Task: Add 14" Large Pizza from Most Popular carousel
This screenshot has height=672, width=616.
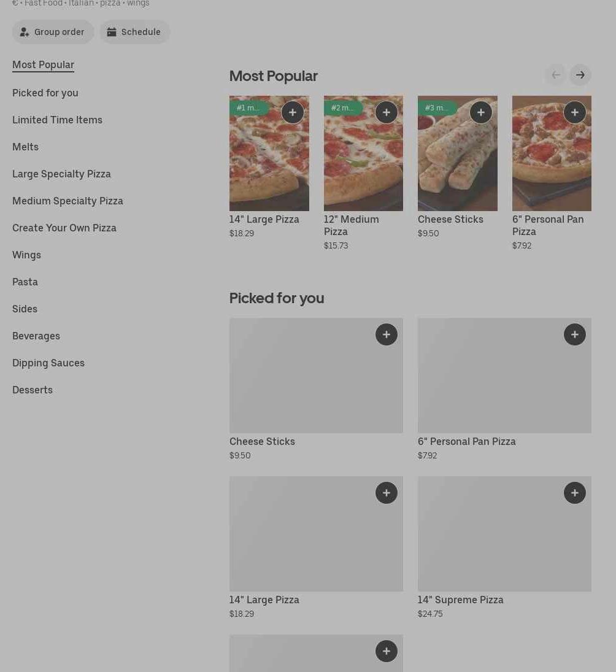Action: point(293,112)
